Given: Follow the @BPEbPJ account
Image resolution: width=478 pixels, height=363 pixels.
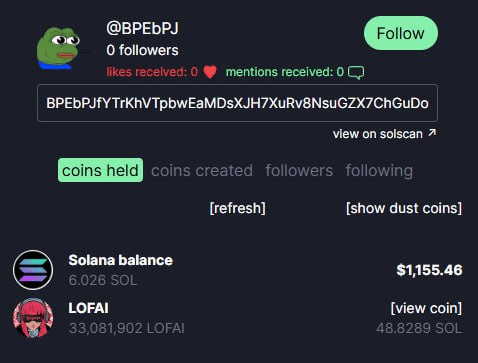Looking at the screenshot, I should tap(401, 33).
